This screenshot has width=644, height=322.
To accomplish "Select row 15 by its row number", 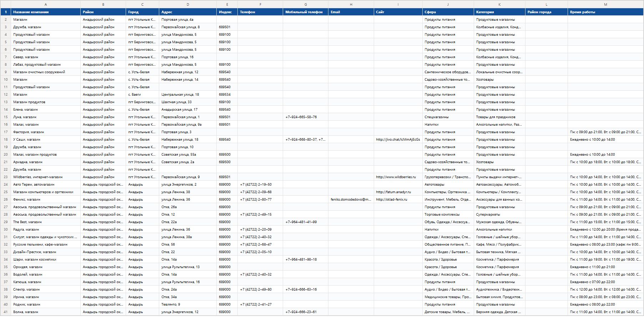I will (6, 117).
